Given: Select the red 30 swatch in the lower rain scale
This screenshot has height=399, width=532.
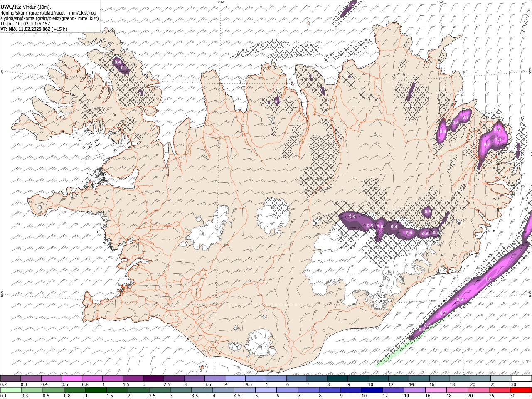Looking at the screenshot, I should 521,390.
